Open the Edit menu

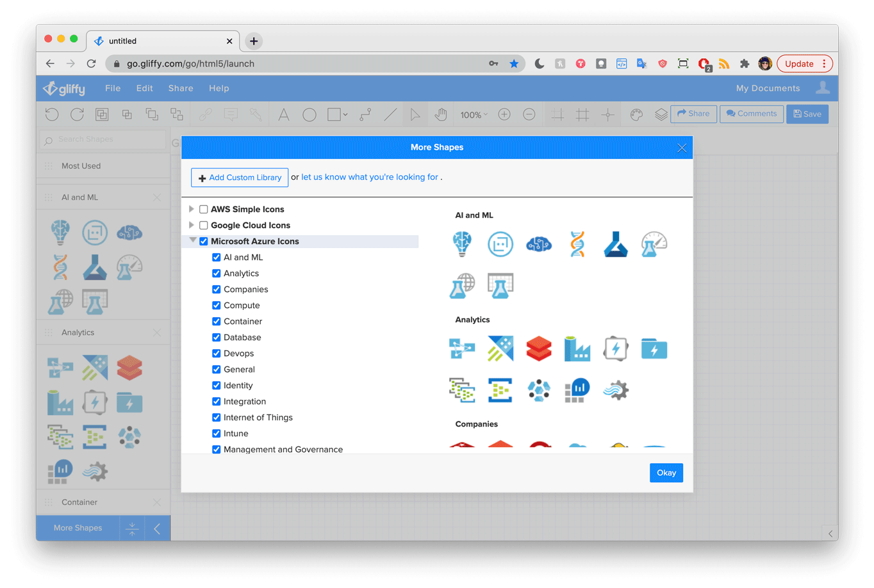click(145, 88)
